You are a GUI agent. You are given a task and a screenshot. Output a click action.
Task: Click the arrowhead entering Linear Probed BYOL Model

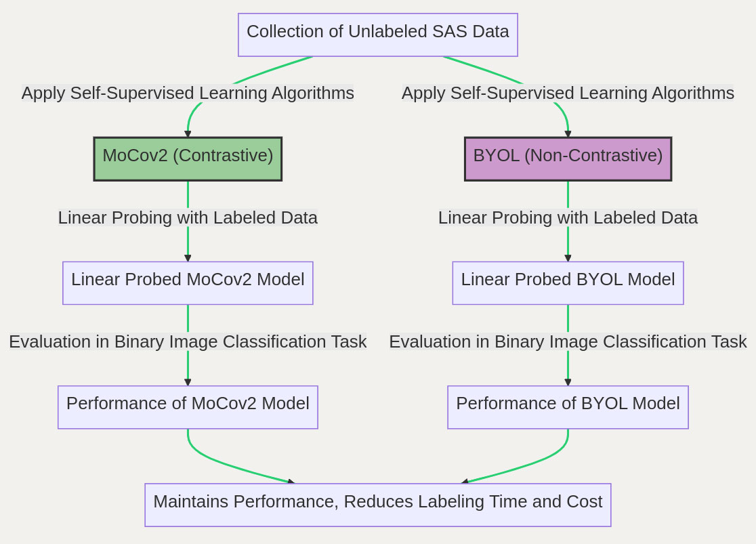(x=568, y=258)
